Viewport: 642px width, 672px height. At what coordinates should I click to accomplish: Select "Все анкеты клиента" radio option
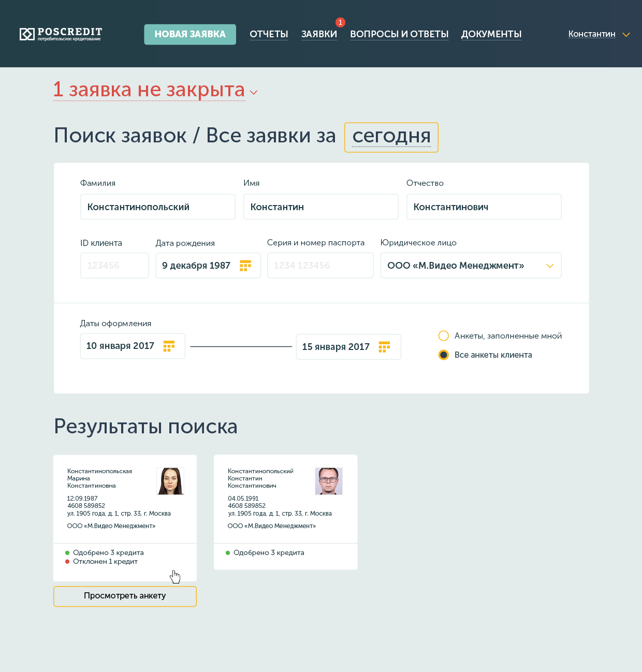coord(444,355)
